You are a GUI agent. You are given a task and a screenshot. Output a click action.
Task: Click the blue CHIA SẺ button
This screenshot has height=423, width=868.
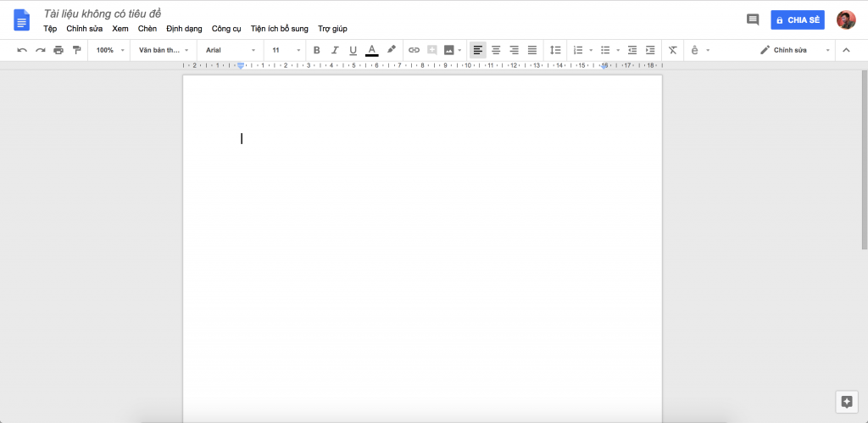tap(797, 19)
